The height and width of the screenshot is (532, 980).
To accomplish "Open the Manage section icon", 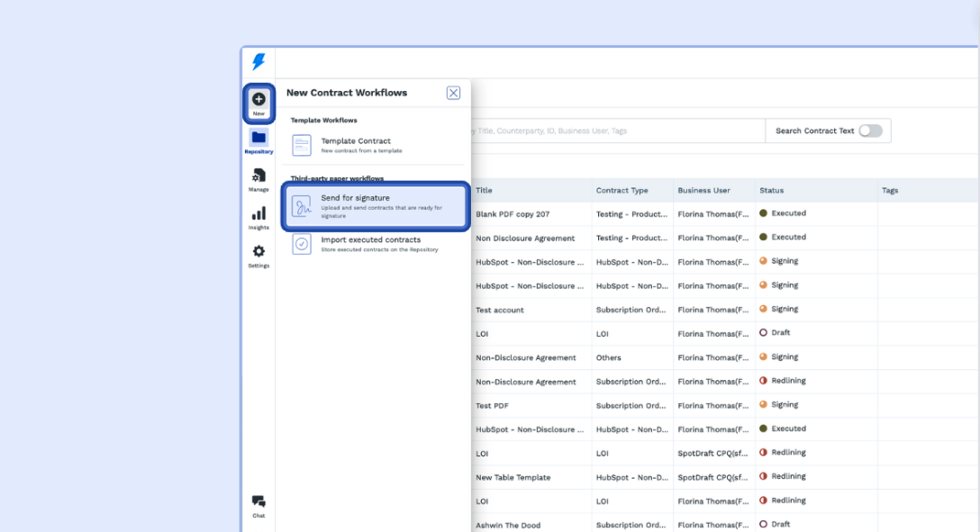I will (259, 176).
